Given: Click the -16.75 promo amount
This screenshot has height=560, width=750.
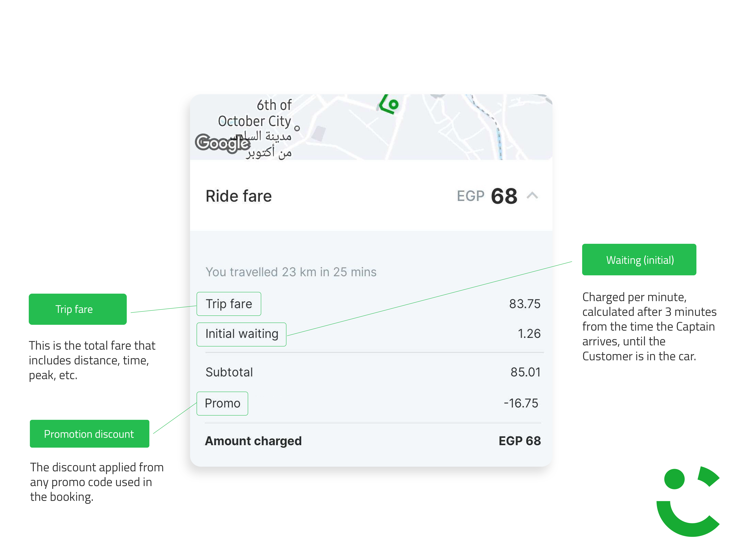Looking at the screenshot, I should pos(521,403).
